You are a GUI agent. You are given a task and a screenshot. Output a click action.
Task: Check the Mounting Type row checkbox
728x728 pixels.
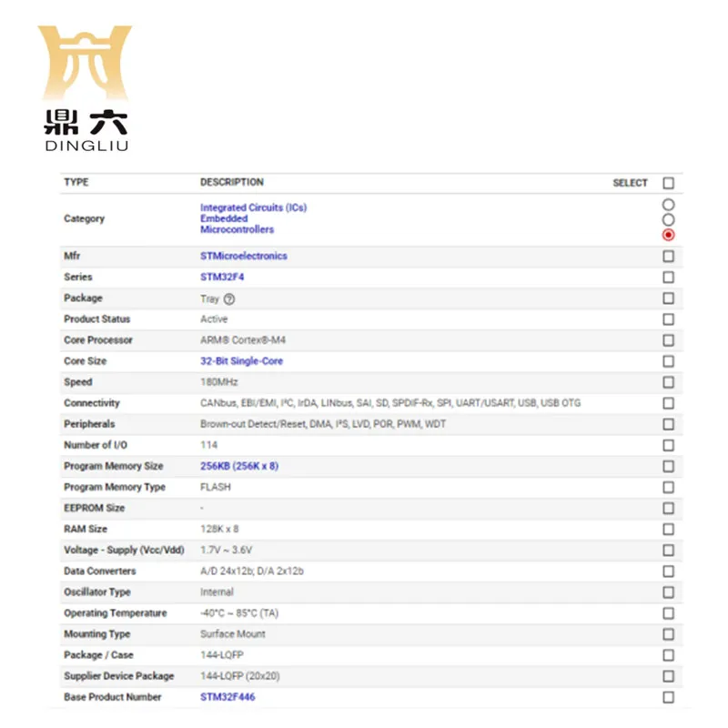coord(668,634)
